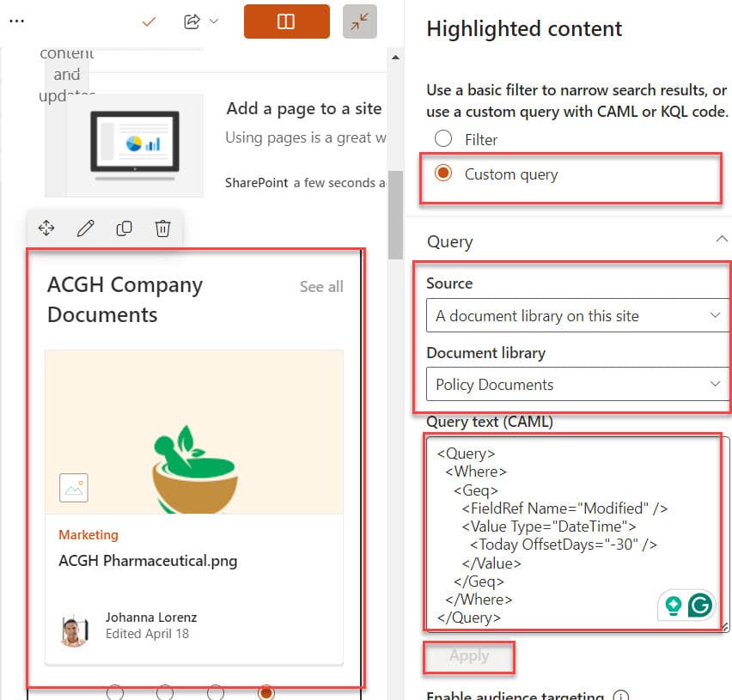Click the edit web part pencil icon
This screenshot has width=732, height=700.
[85, 228]
